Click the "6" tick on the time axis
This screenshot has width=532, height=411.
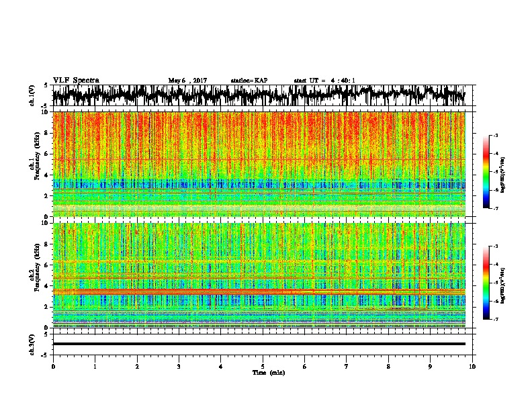click(305, 367)
